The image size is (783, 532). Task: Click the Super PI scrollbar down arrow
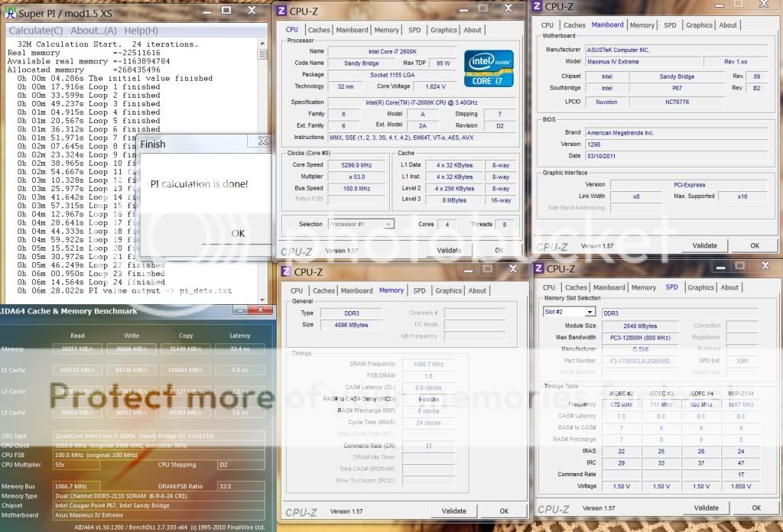[x=262, y=300]
